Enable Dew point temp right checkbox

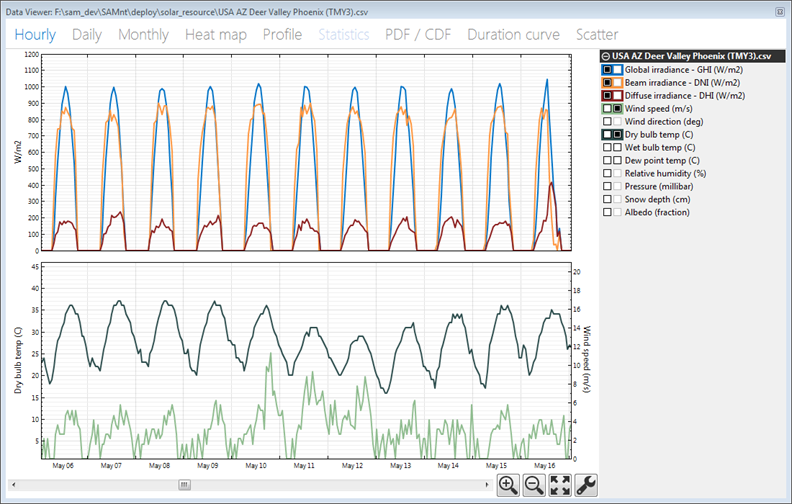(x=618, y=160)
